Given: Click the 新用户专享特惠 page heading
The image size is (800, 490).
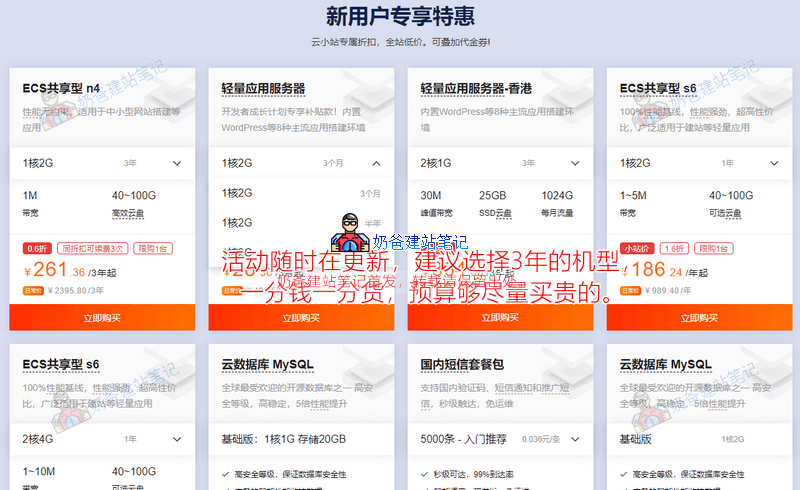Looking at the screenshot, I should [400, 16].
